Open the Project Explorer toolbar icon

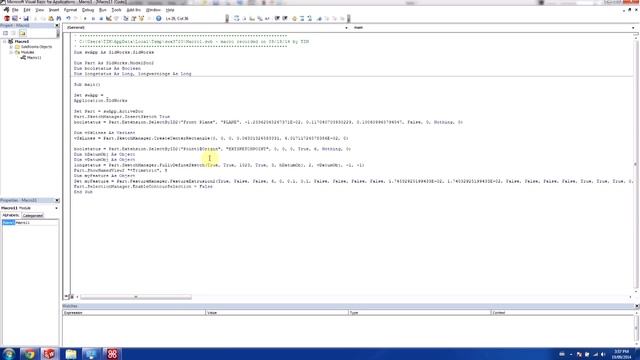(x=126, y=18)
